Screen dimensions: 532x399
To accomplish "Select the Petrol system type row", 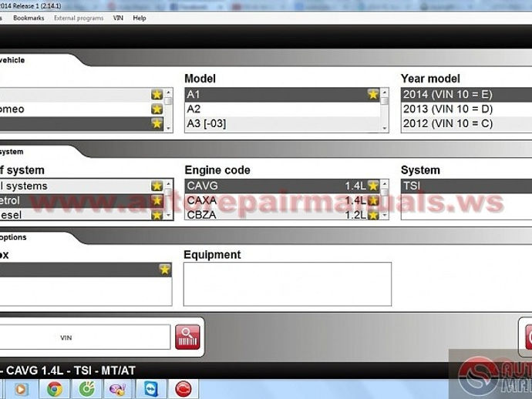I will pos(82,200).
